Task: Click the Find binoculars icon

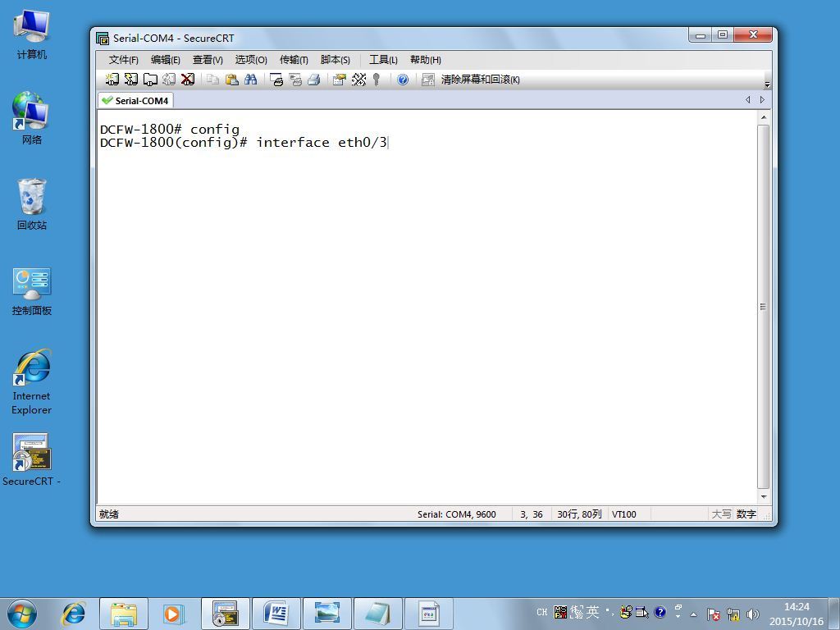Action: (250, 80)
